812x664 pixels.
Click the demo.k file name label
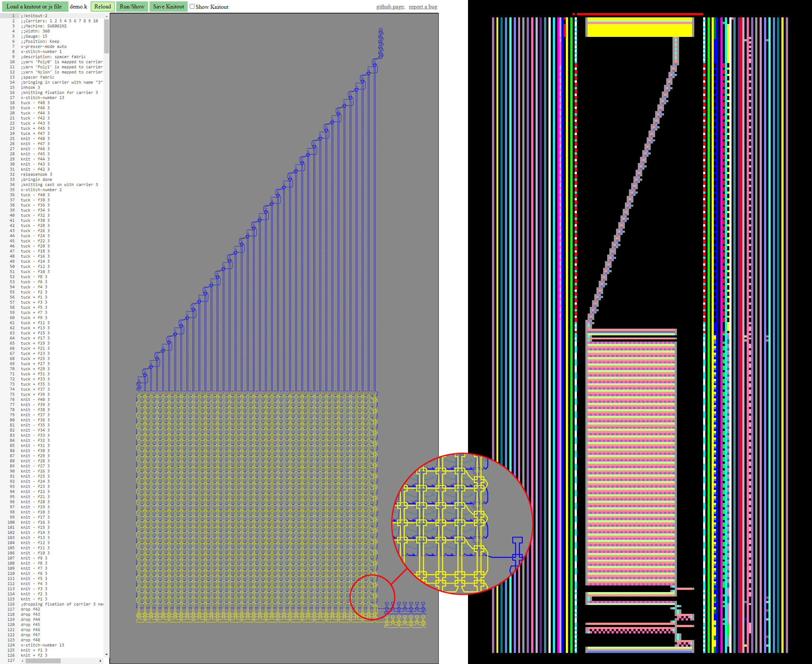click(79, 7)
